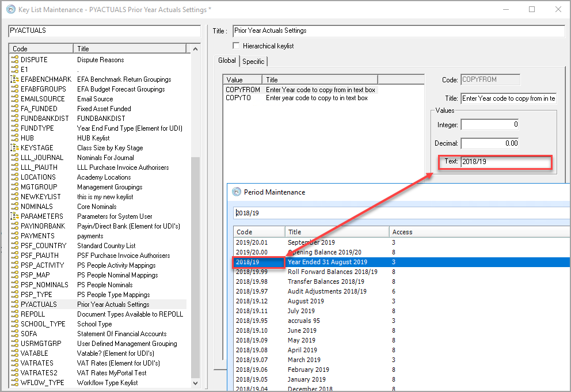Click into the Text value field

505,162
